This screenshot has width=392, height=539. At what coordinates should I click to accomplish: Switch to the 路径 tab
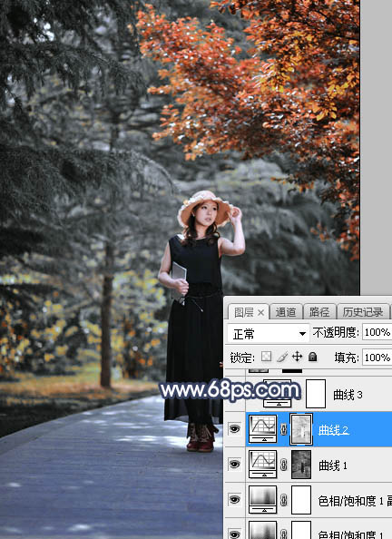point(319,312)
